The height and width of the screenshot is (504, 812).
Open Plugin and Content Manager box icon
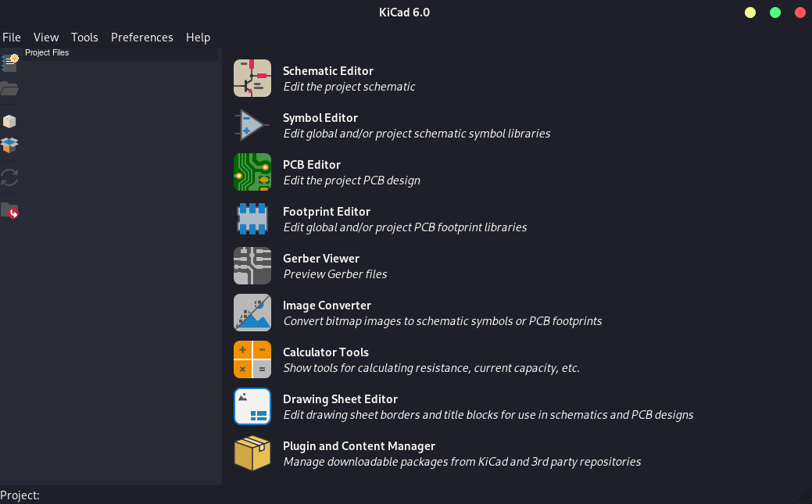[252, 453]
